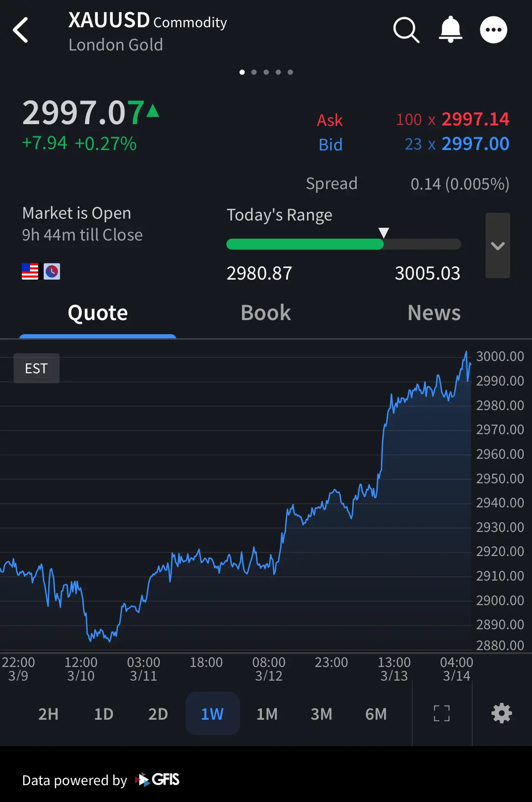Image resolution: width=532 pixels, height=802 pixels.
Task: Open the search magnifier icon
Action: click(x=406, y=30)
